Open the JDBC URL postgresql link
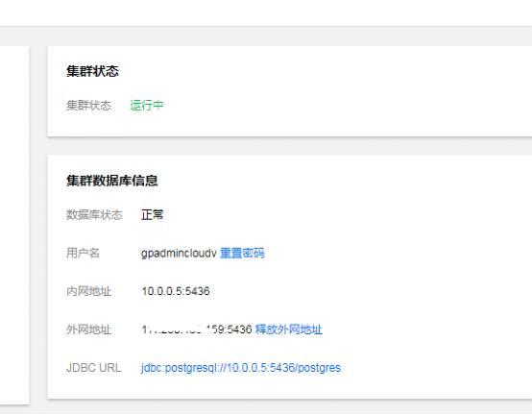This screenshot has width=532, height=415. pos(241,368)
